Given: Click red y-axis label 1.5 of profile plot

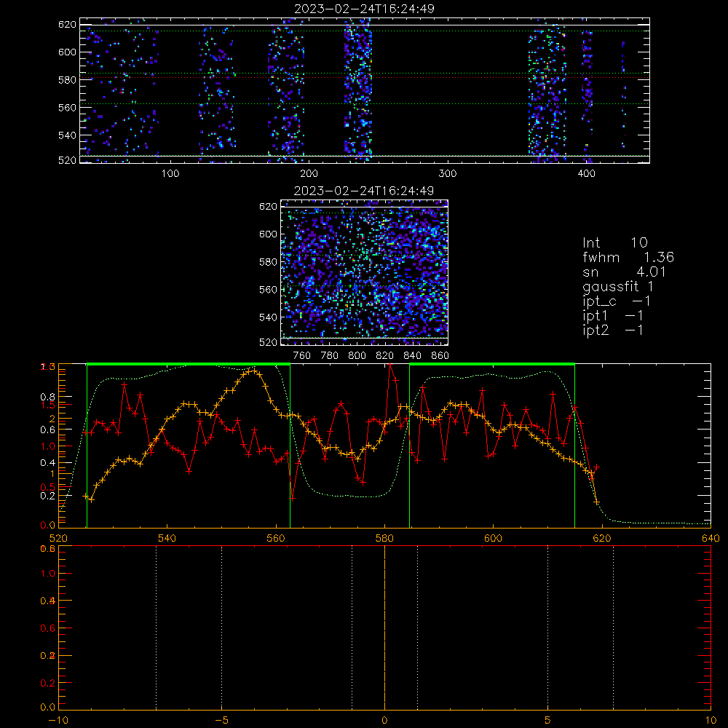Looking at the screenshot, I should pos(48,405).
